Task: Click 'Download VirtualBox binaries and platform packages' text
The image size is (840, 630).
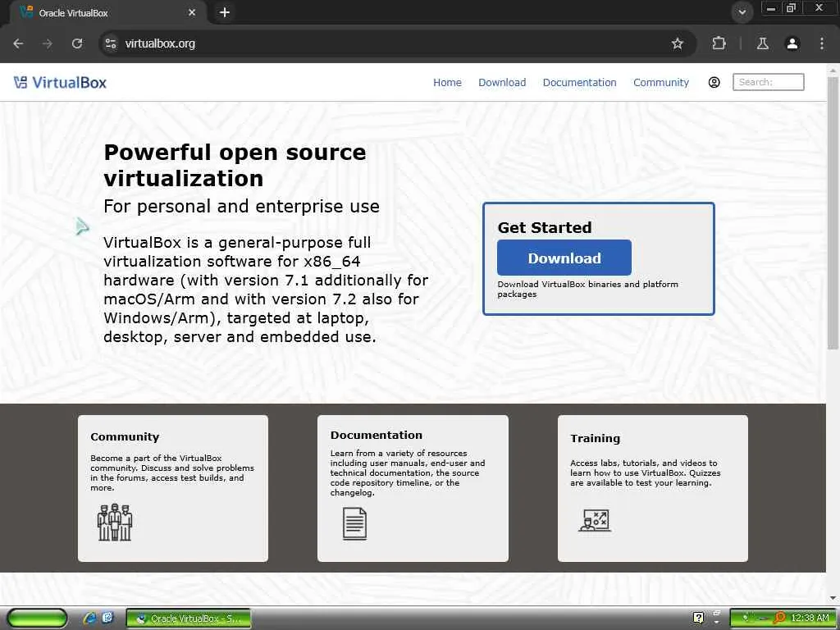Action: click(587, 289)
